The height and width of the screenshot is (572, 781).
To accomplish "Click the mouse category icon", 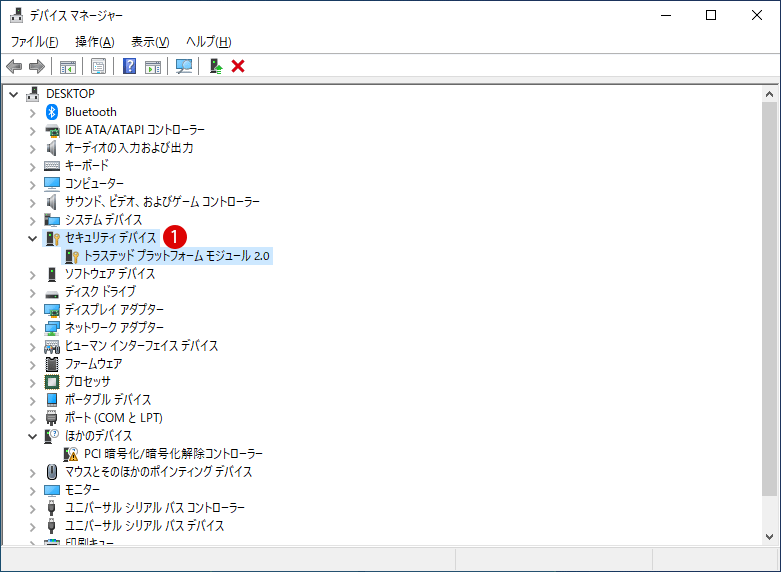I will (x=52, y=472).
